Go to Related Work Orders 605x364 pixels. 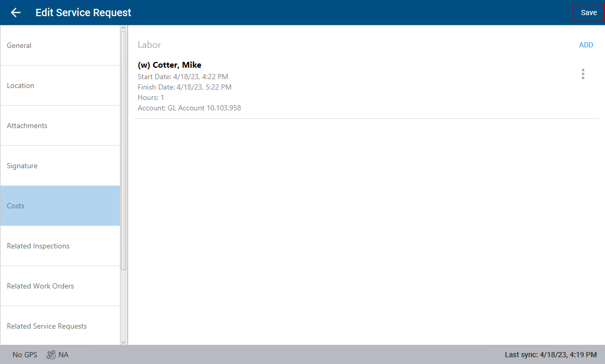click(x=60, y=286)
